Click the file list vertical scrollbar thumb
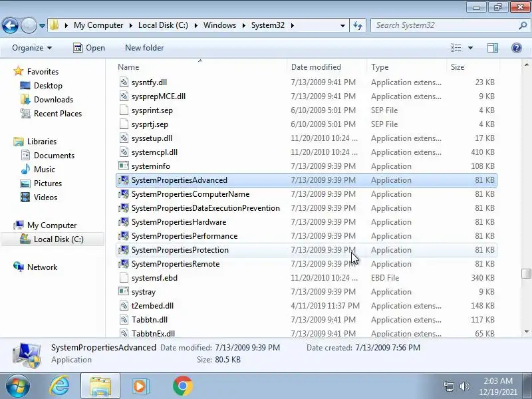The height and width of the screenshot is (399, 532). click(x=526, y=273)
